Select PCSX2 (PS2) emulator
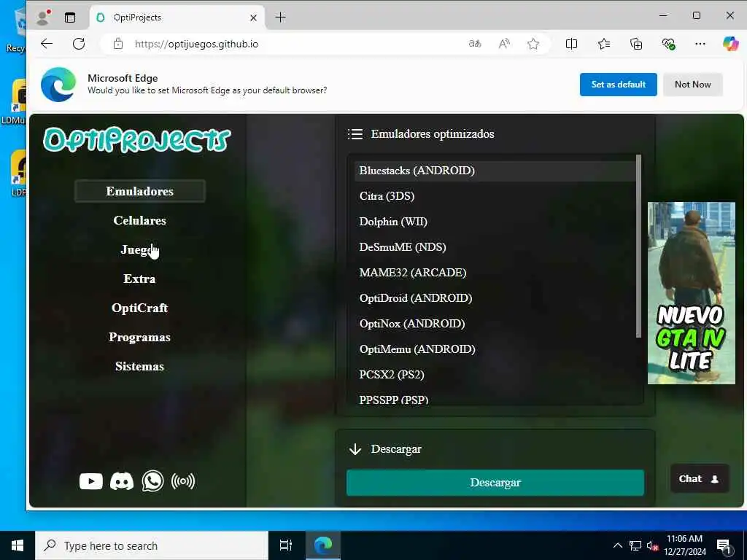Image resolution: width=747 pixels, height=560 pixels. tap(495, 375)
